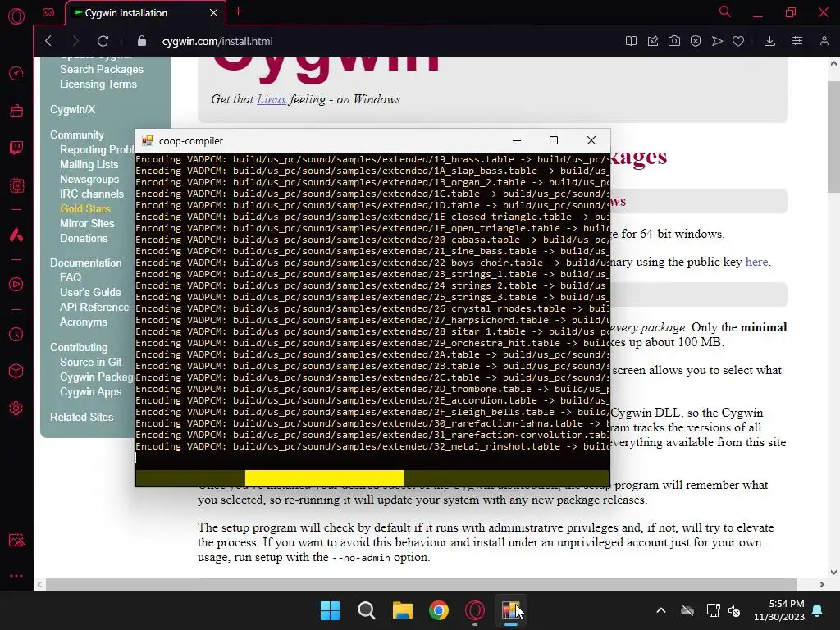Open Settings gear in Opera sidebar

16,409
